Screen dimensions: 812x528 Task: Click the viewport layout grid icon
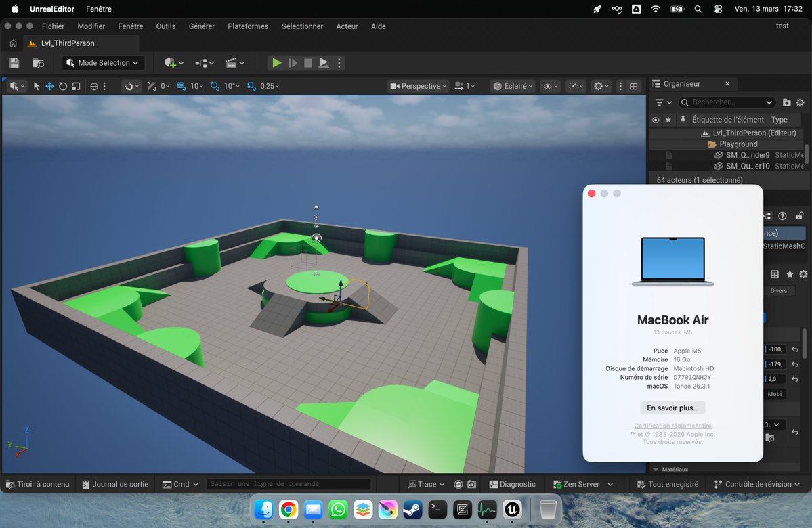click(633, 86)
